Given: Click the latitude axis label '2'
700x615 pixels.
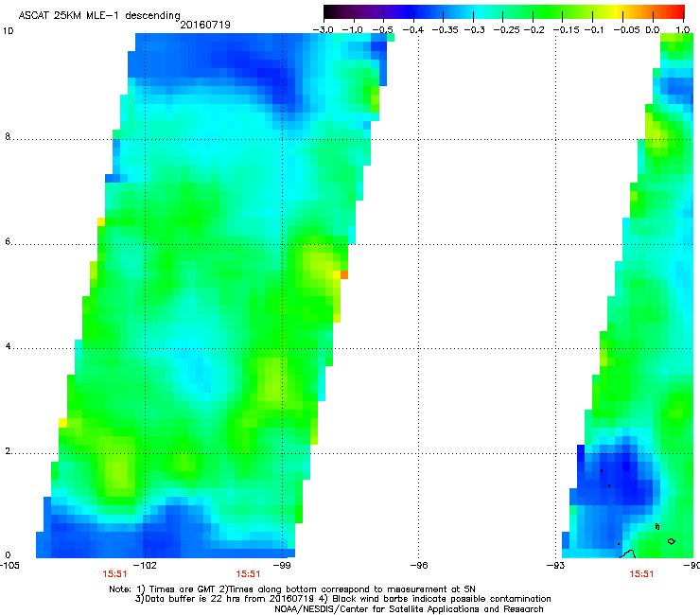Looking at the screenshot, I should [8, 451].
